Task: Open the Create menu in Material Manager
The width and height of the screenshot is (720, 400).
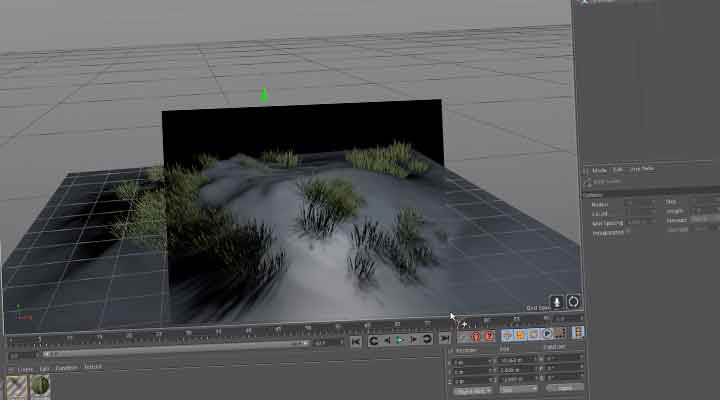Action: coord(26,367)
